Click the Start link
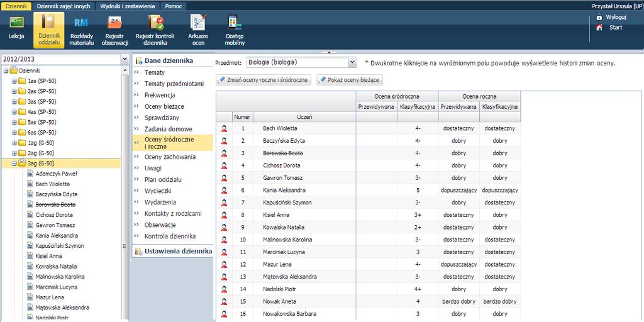Screen dimensions: 644x322 pos(616,28)
